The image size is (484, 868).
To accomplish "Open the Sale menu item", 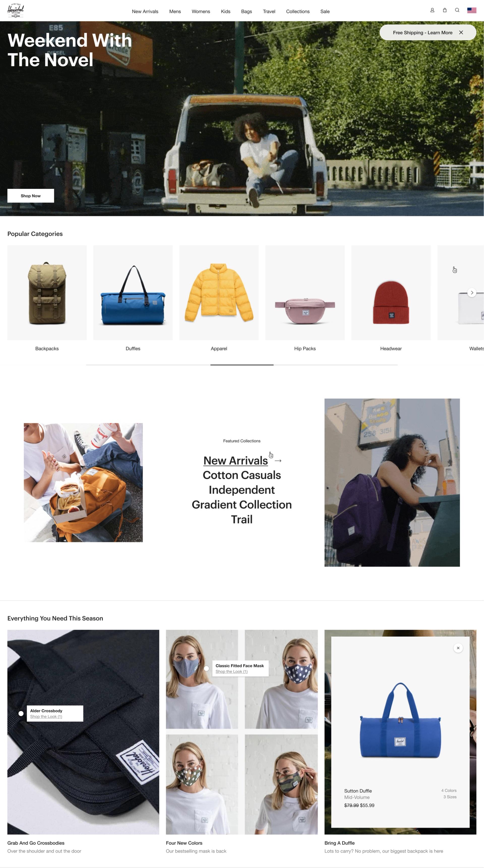I will pyautogui.click(x=325, y=11).
